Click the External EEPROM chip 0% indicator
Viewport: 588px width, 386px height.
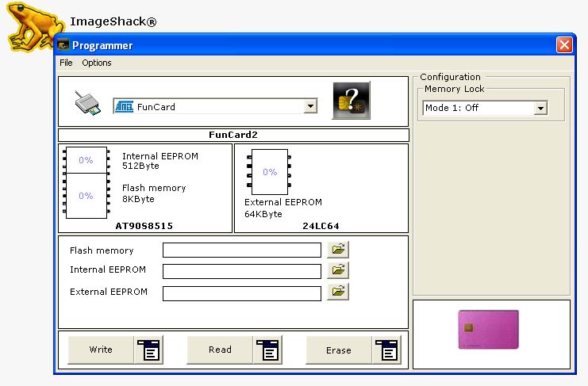(270, 172)
